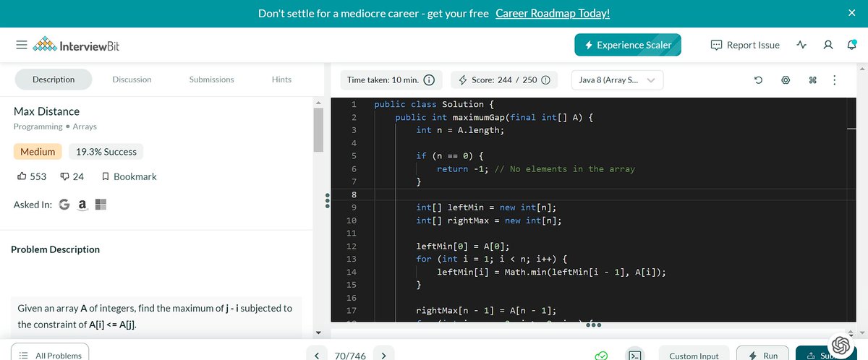Click the Time taken info icon
Image resolution: width=868 pixels, height=360 pixels.
point(429,80)
